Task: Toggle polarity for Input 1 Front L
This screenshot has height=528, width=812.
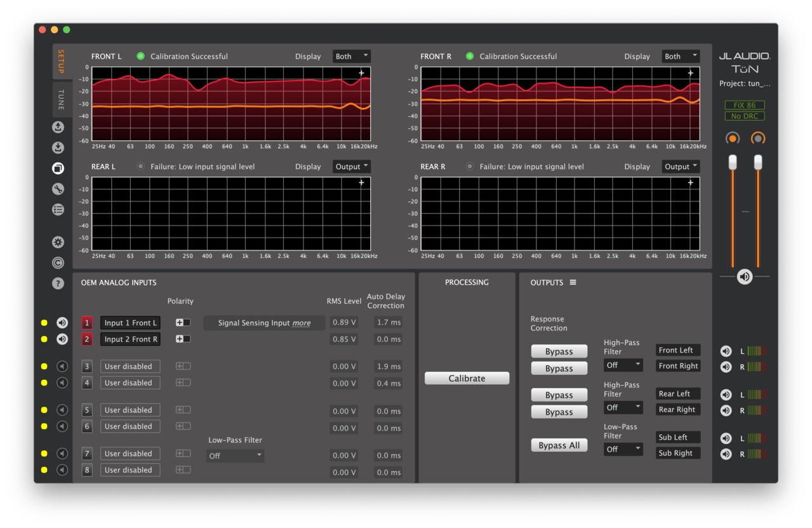Action: point(183,323)
